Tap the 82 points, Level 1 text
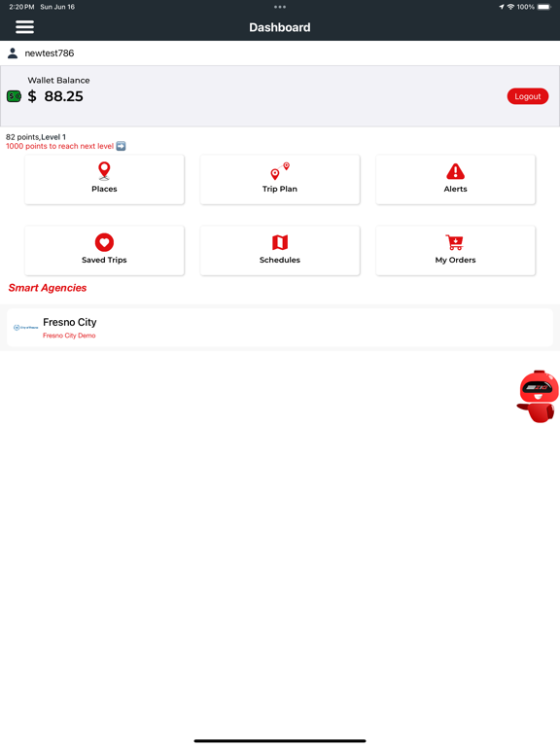The height and width of the screenshot is (747, 560). point(36,137)
